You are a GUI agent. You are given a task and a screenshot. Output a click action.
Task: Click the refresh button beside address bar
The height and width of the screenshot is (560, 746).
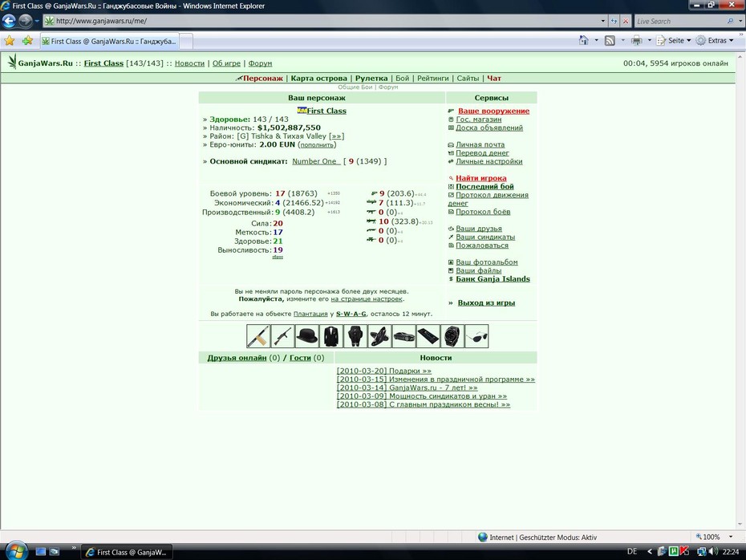(614, 21)
